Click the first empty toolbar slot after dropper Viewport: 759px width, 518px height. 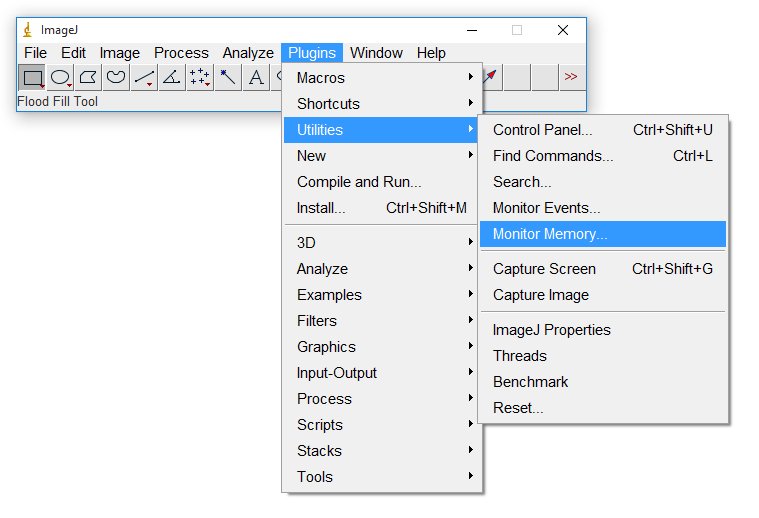tap(517, 77)
